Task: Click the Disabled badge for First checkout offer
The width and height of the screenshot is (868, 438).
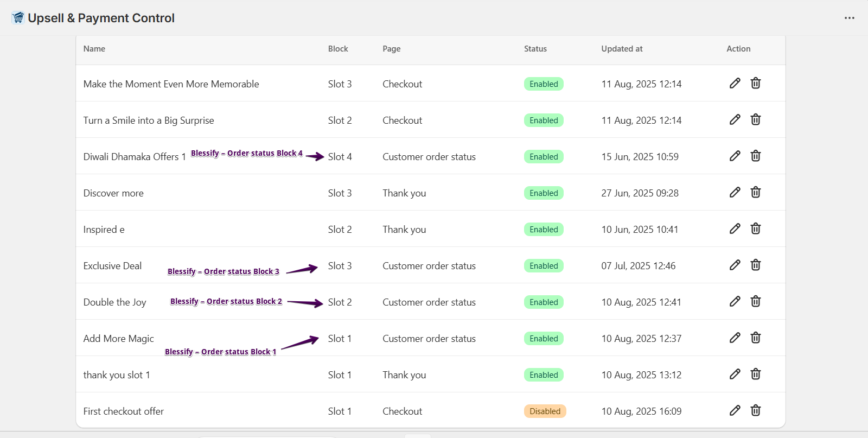Action: click(x=545, y=411)
